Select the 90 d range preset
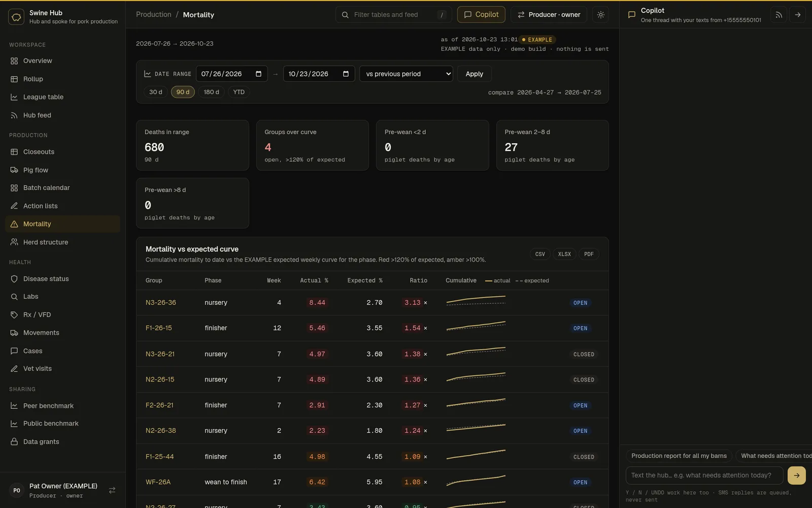812x508 pixels. pyautogui.click(x=183, y=92)
